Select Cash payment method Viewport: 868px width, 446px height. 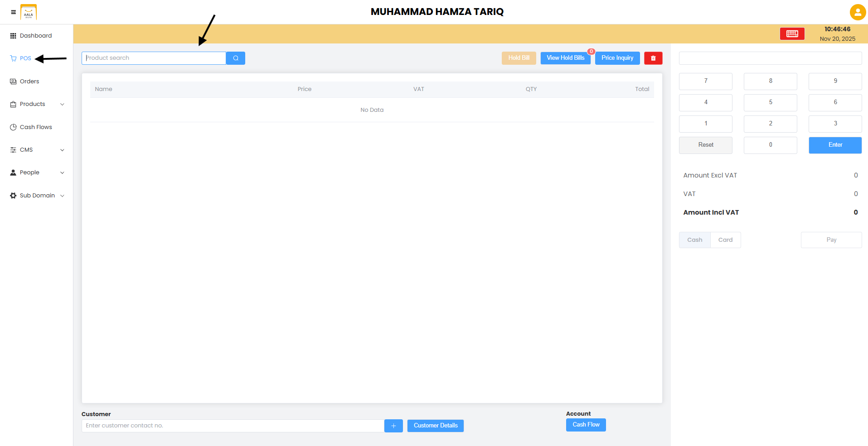694,240
